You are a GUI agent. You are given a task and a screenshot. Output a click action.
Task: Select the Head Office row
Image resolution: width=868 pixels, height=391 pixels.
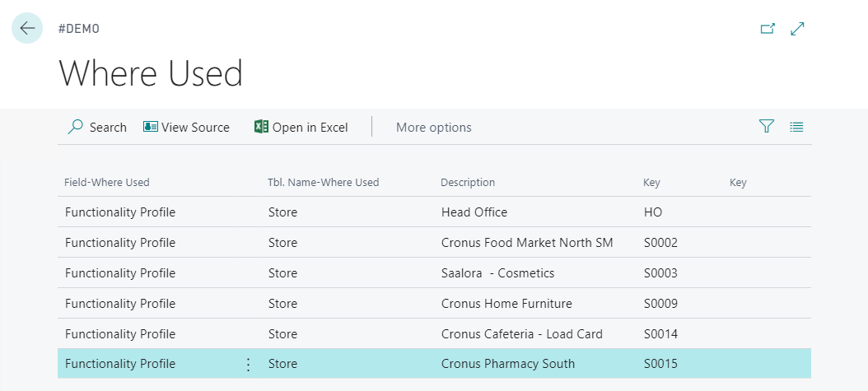474,212
